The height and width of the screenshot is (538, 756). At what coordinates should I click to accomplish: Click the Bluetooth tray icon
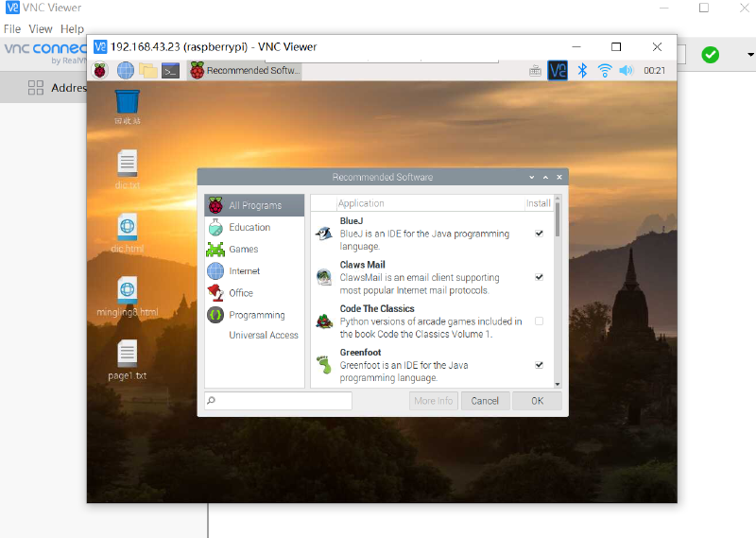click(582, 70)
